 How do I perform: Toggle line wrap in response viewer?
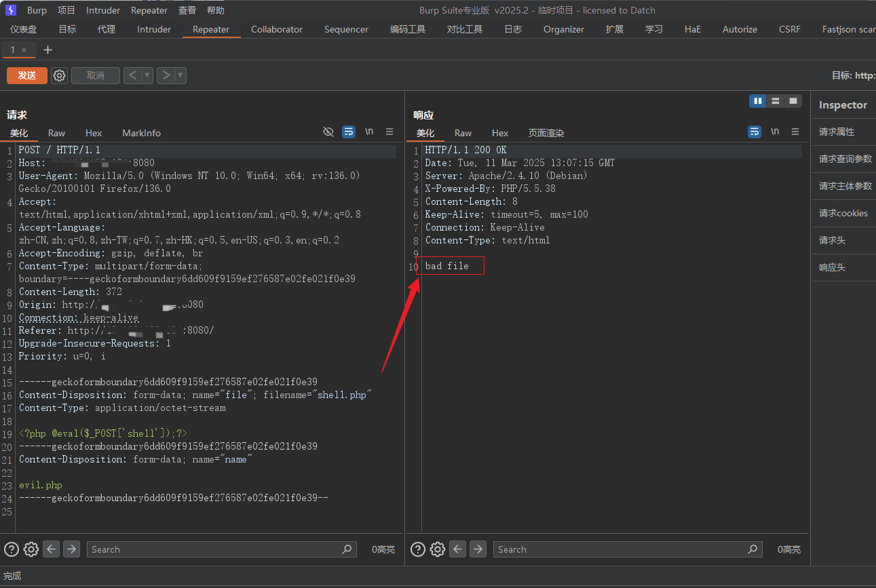coord(755,132)
